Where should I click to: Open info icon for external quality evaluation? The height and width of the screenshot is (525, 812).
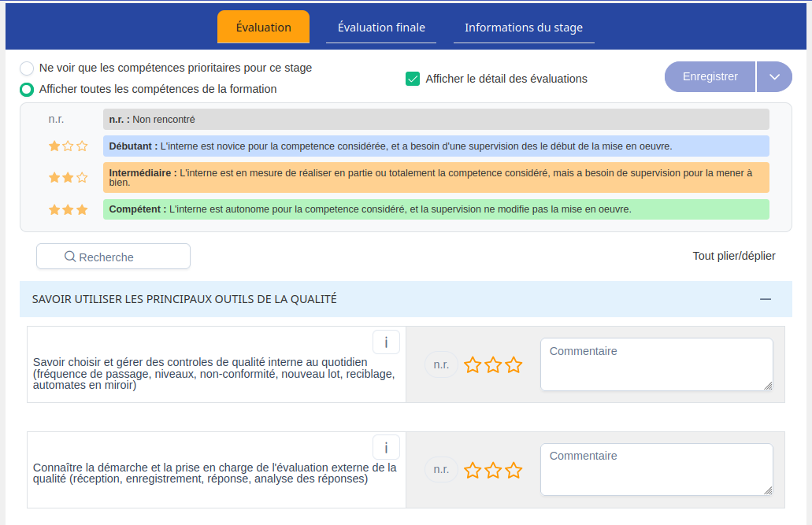pyautogui.click(x=386, y=448)
